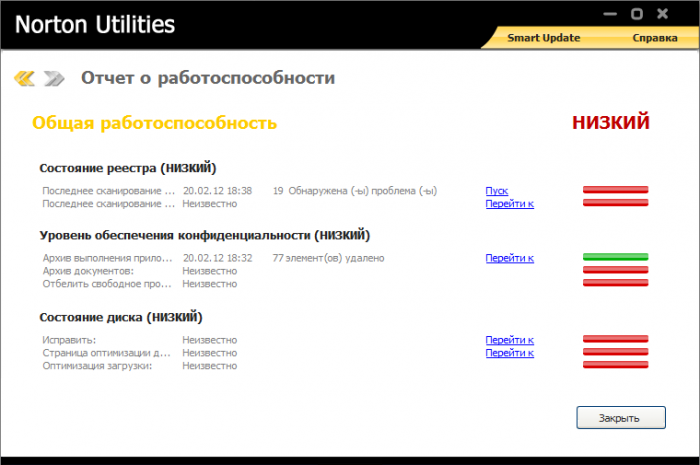Click the green status bar indicator
The image size is (700, 465).
pos(615,258)
